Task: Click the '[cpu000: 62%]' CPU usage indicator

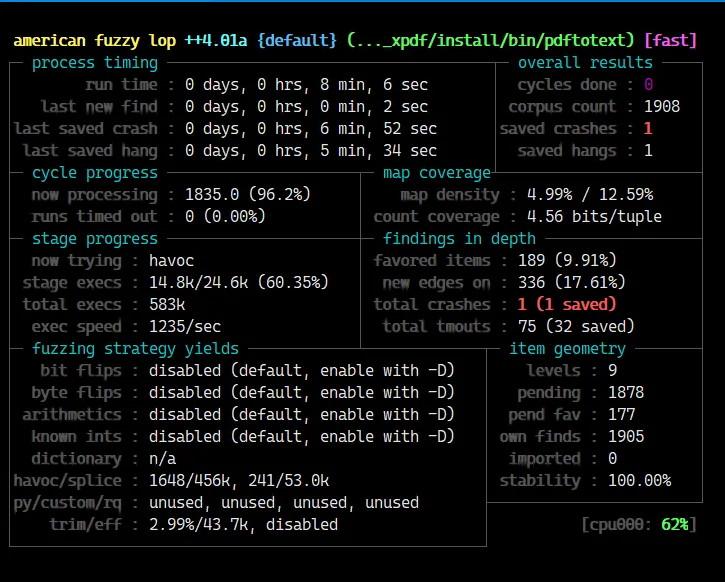Action: tap(639, 525)
